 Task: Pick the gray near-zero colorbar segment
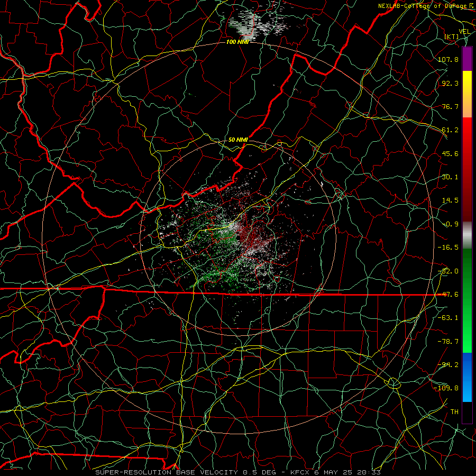[x=467, y=235]
